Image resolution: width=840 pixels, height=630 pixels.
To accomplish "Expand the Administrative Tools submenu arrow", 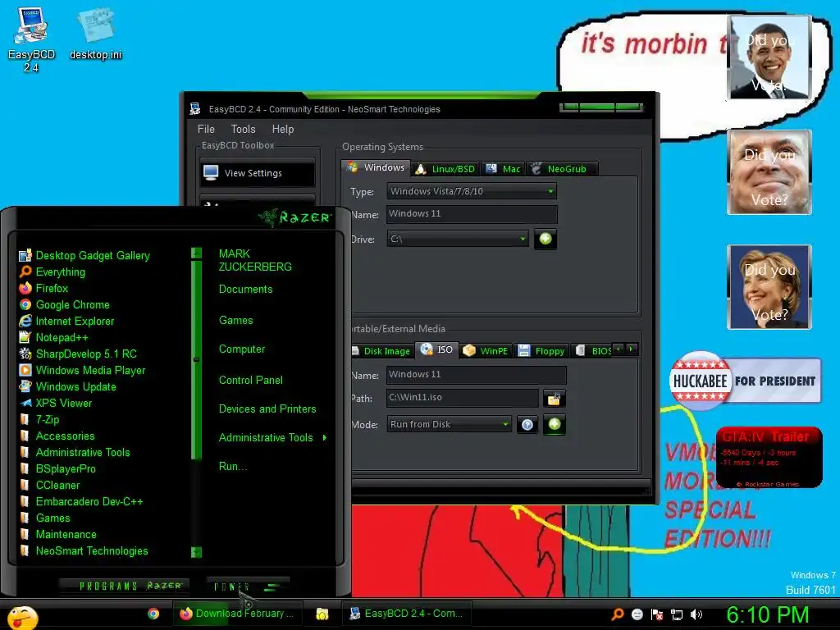I will (x=325, y=438).
